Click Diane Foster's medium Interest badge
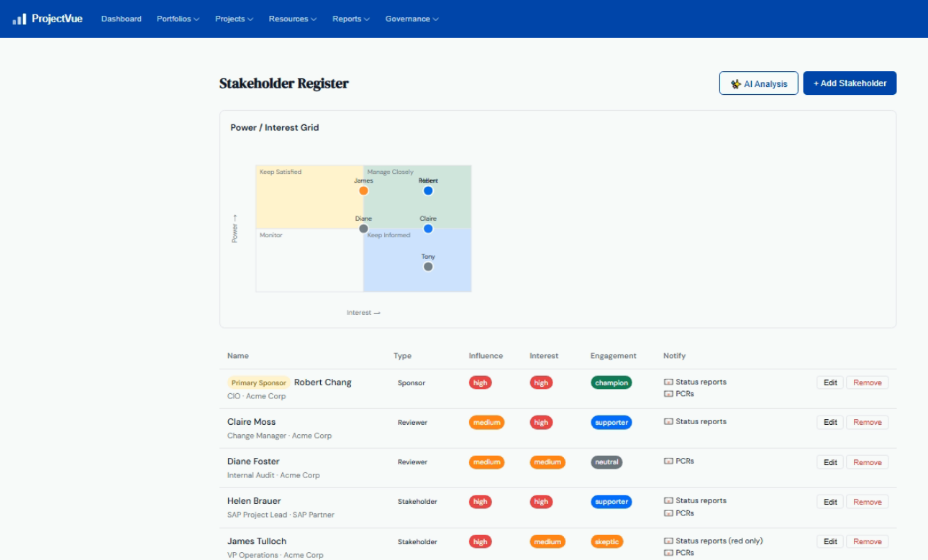Screen dimensions: 928x560 (x=547, y=462)
